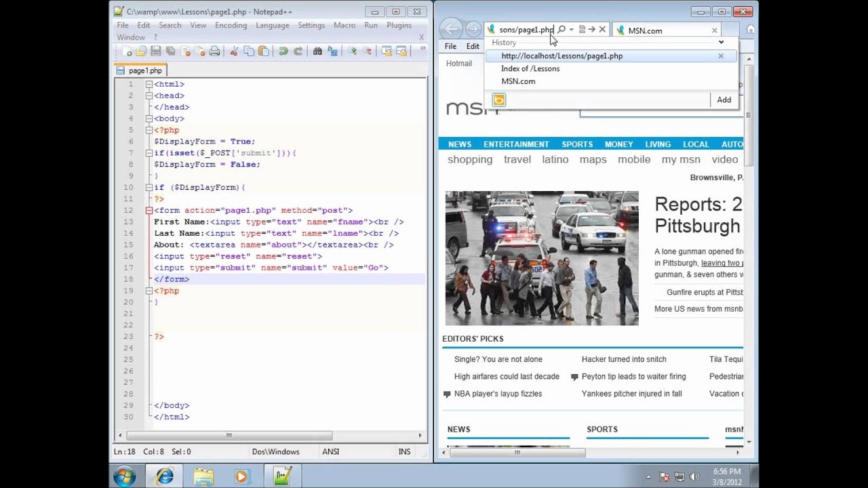This screenshot has height=488, width=868.
Task: Click the Print icon in Notepad++
Action: pos(215,52)
